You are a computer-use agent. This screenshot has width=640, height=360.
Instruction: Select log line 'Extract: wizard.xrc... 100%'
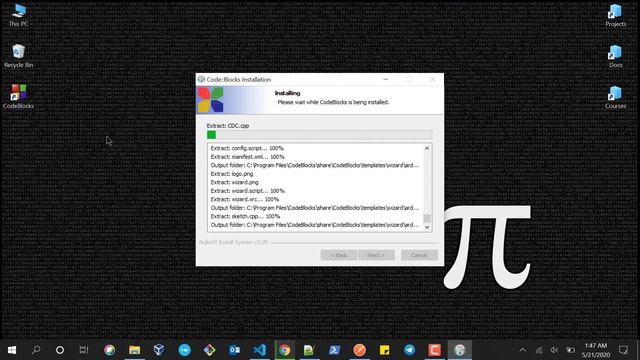point(244,200)
